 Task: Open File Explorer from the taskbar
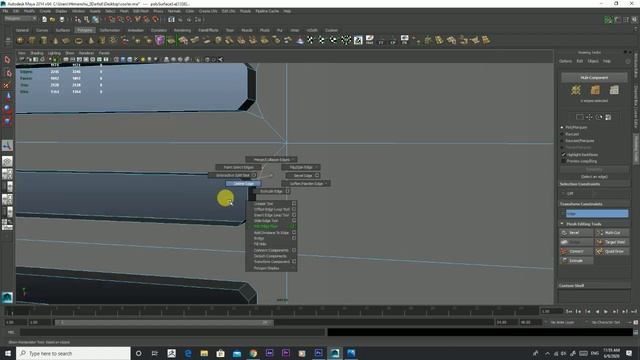204,353
